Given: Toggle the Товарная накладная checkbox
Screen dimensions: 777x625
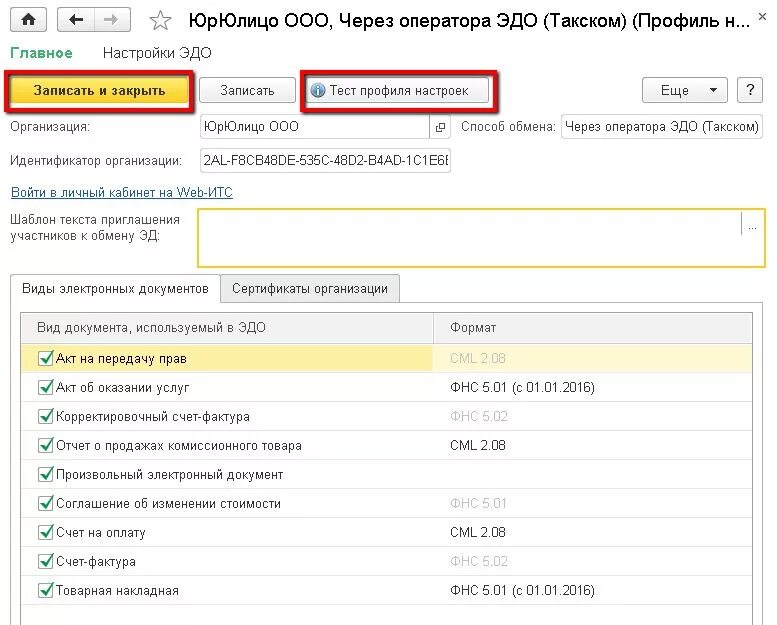Looking at the screenshot, I should [x=45, y=590].
